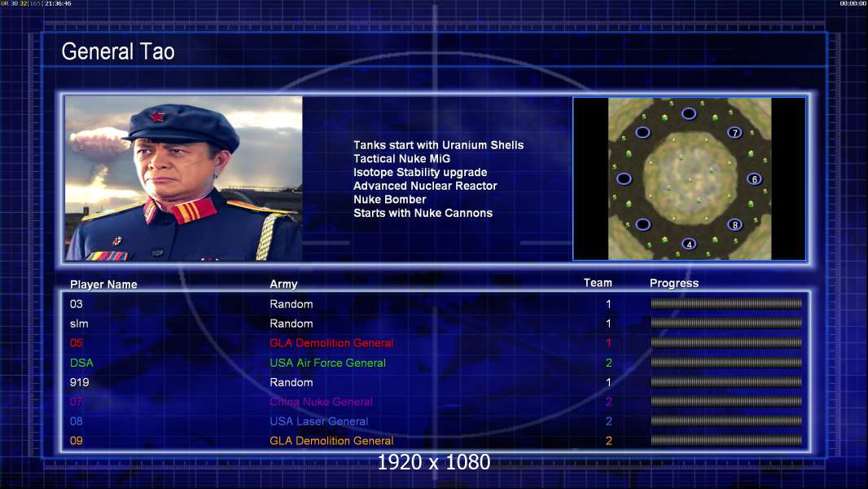Click loading progress bar for player 05
868x489 pixels.
click(x=726, y=343)
